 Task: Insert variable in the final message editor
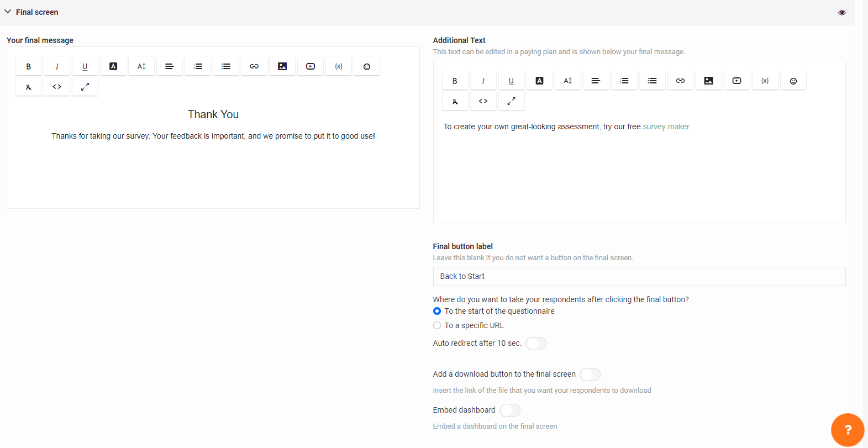point(339,66)
